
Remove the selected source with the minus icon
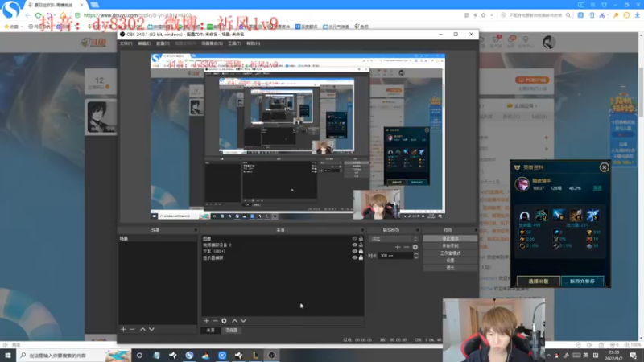tap(215, 320)
